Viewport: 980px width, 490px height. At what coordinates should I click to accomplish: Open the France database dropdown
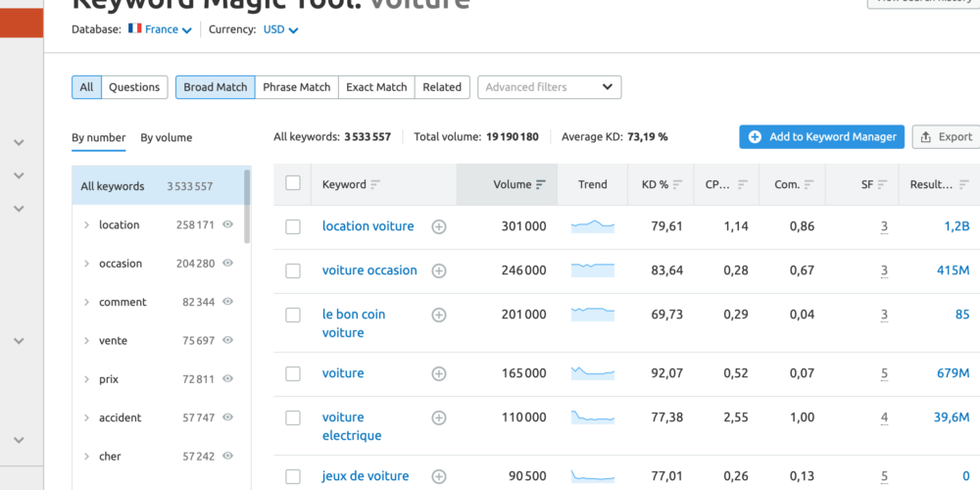pyautogui.click(x=159, y=29)
